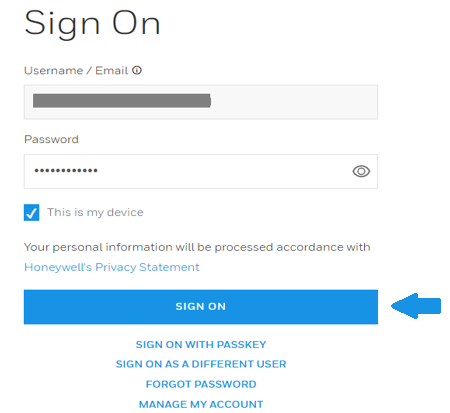
Task: Focus the Password input field
Action: (201, 171)
